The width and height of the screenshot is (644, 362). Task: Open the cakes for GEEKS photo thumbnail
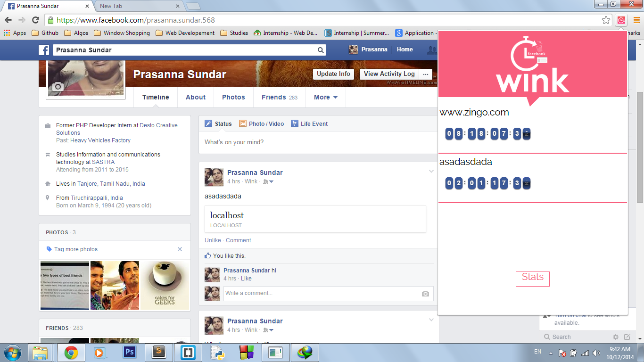(165, 285)
